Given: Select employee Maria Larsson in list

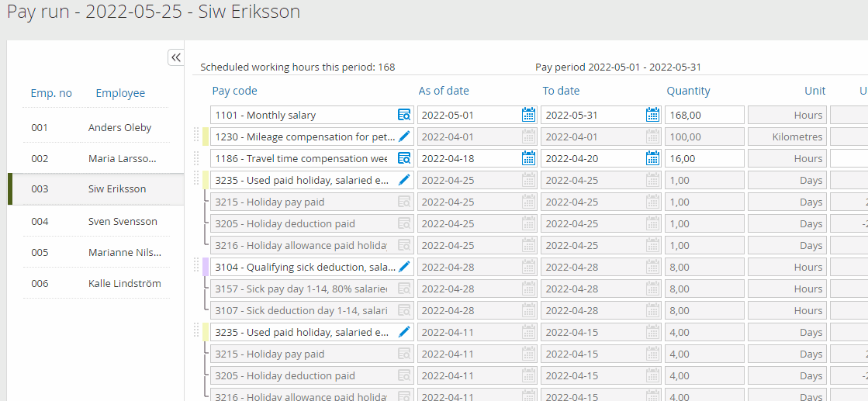Looking at the screenshot, I should (122, 159).
